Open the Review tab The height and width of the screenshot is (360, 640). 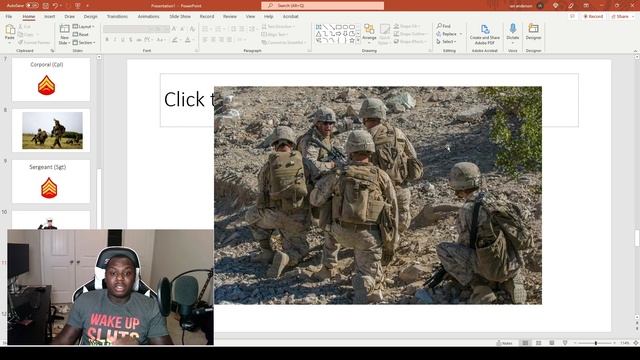tap(229, 16)
